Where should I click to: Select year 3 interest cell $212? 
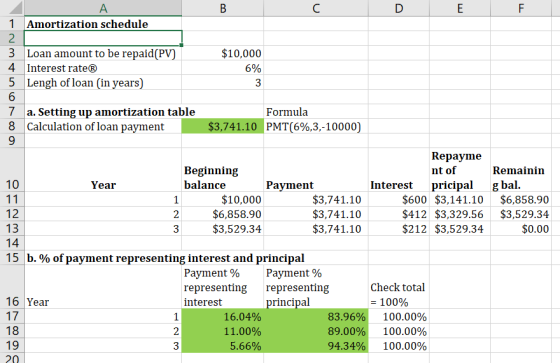pos(399,229)
